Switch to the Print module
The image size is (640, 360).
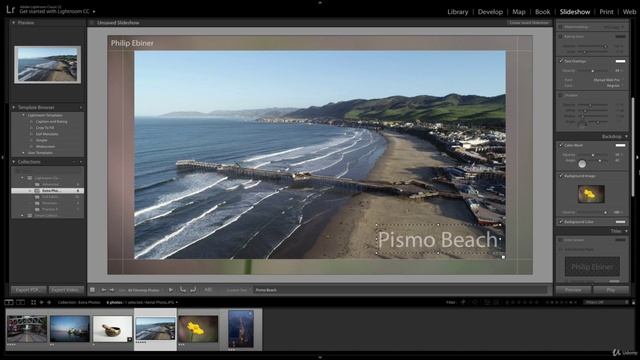point(606,12)
